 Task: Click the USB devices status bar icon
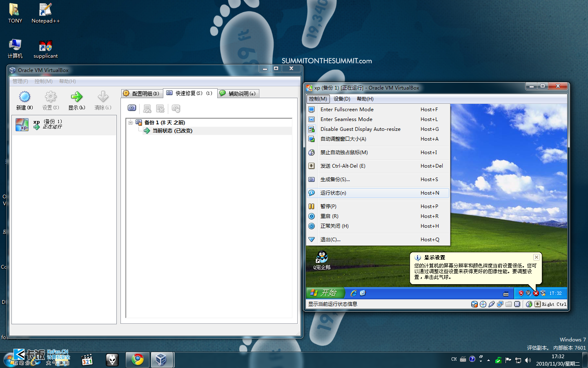[x=492, y=304]
